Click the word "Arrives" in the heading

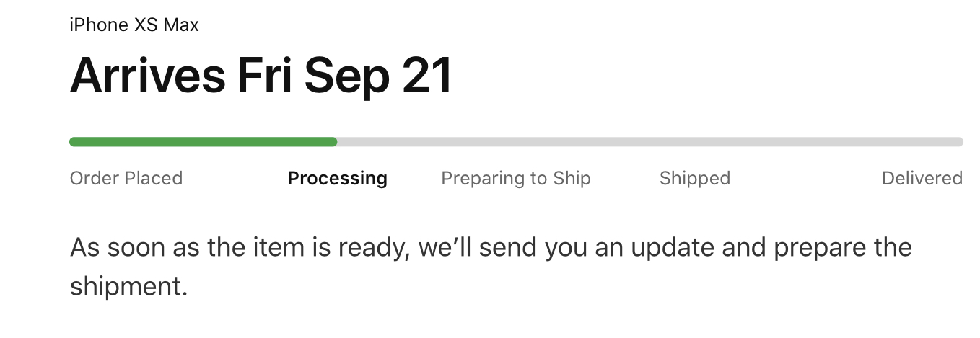coord(147,76)
